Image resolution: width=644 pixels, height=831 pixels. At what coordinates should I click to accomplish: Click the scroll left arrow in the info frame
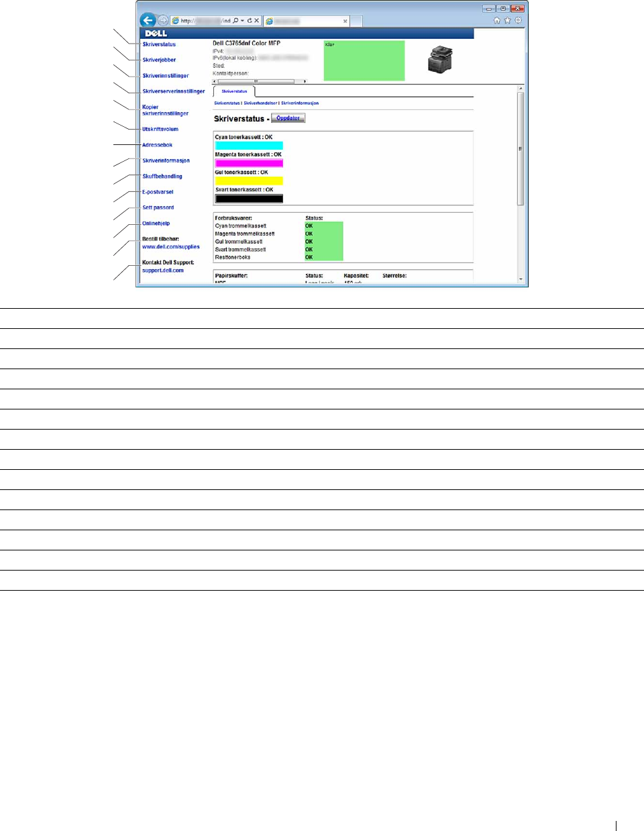tap(215, 81)
